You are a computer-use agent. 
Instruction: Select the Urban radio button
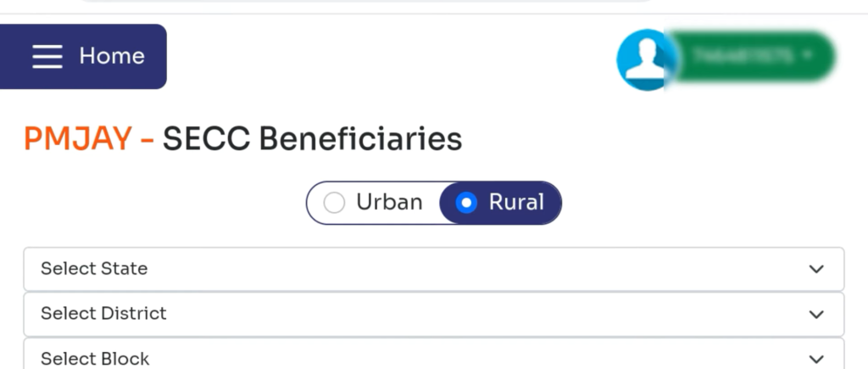coord(335,203)
